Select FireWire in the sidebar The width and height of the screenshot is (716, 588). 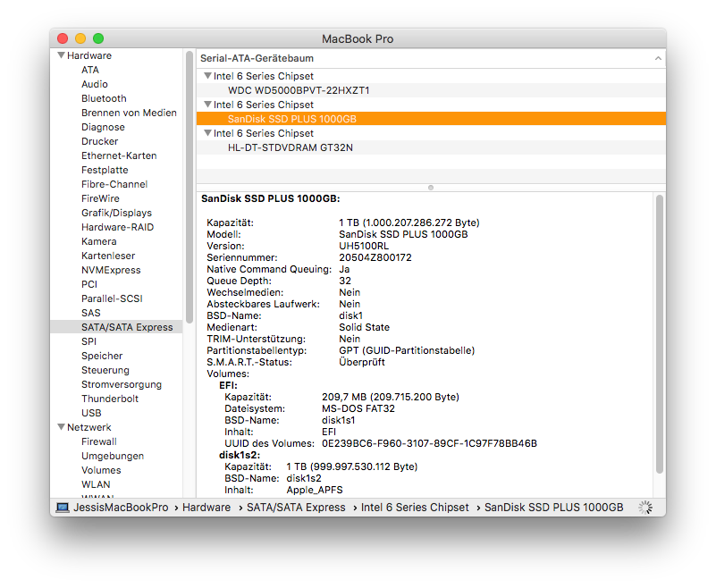coord(100,198)
